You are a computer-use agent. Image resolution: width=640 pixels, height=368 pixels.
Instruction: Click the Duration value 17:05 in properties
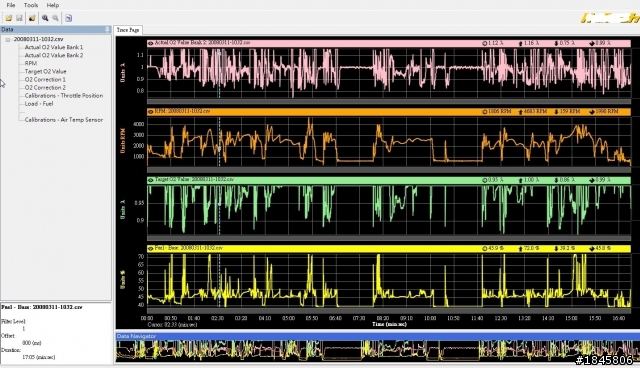tap(38, 357)
